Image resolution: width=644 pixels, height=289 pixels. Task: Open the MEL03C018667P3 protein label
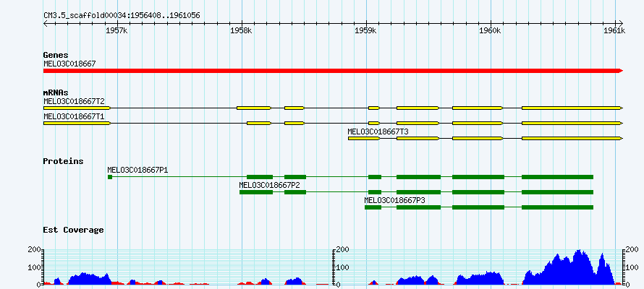[x=394, y=200]
